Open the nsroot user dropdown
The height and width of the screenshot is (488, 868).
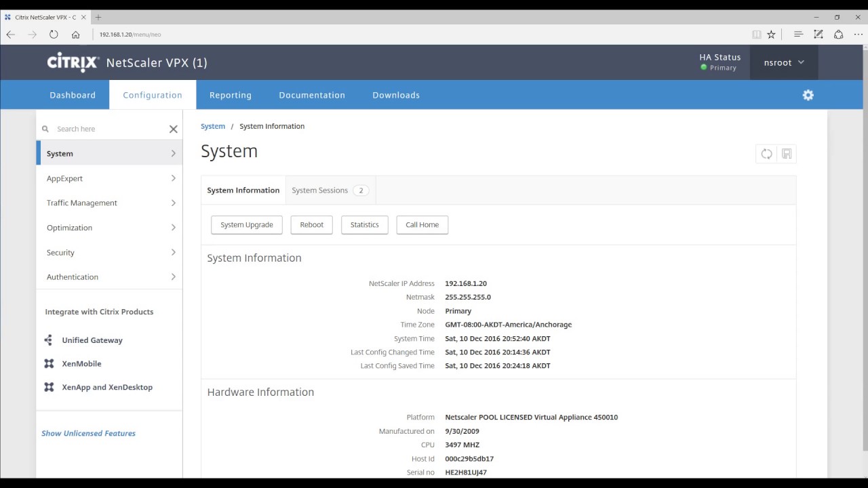[784, 62]
